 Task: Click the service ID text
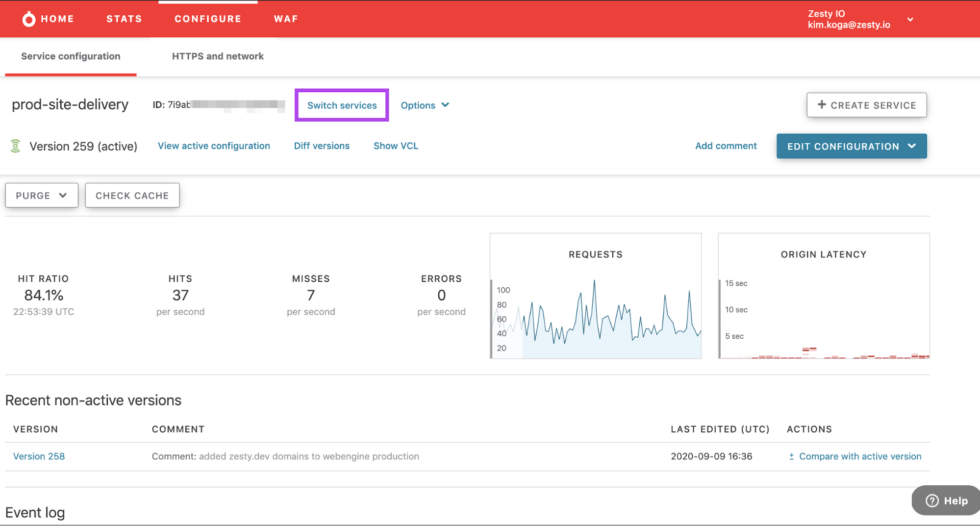pyautogui.click(x=219, y=105)
